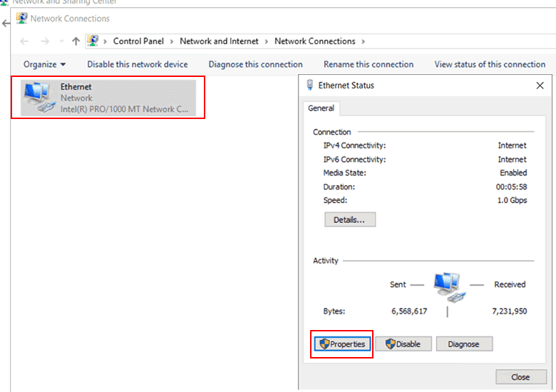The width and height of the screenshot is (556, 392).
Task: Select the Intel(R) PRO/1000 MT adapter text
Action: (x=124, y=109)
